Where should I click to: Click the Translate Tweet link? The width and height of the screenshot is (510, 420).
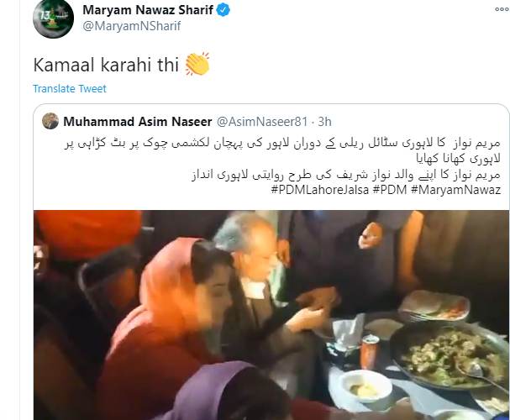coord(70,88)
